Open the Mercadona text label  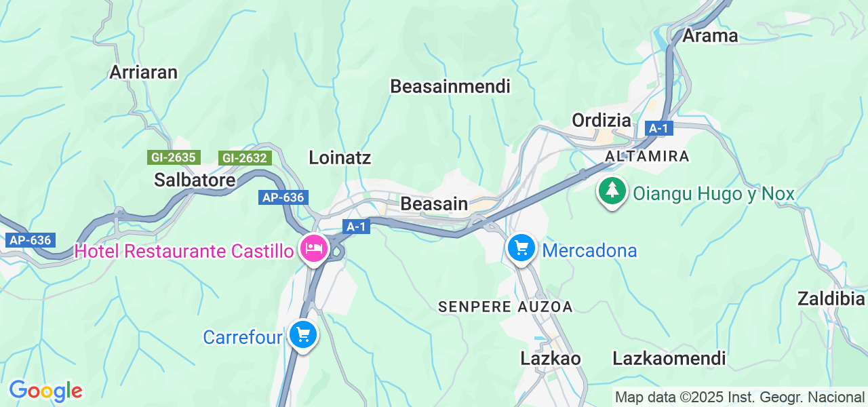590,251
